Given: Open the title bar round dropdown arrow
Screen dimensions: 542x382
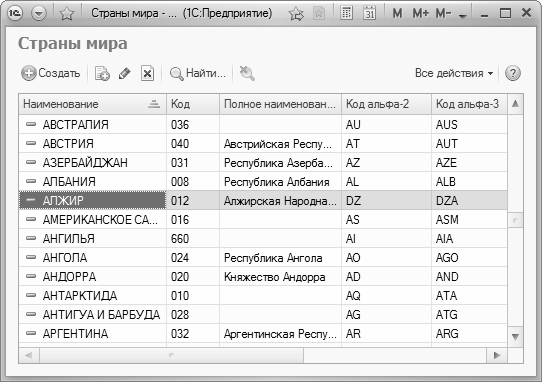Looking at the screenshot, I should [39, 13].
